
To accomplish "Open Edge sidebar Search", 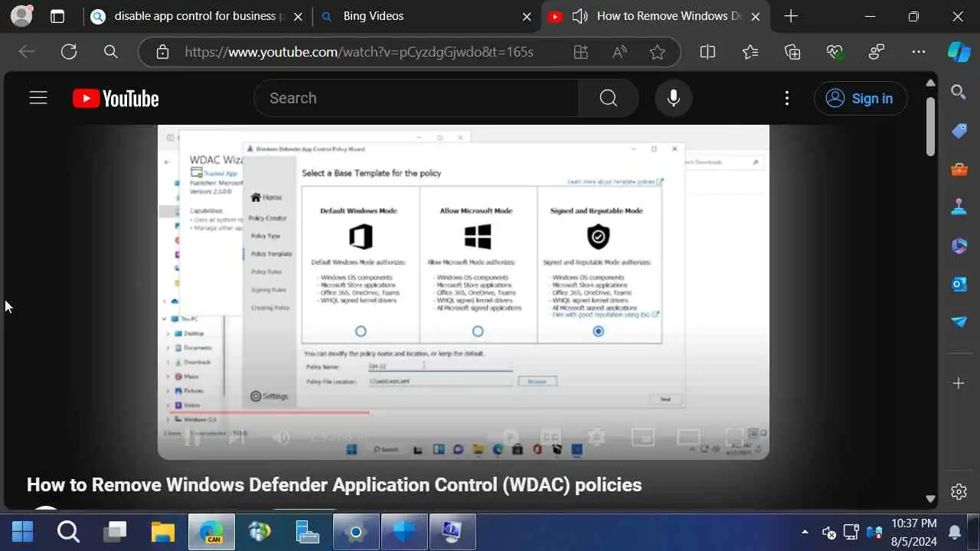I will click(959, 93).
